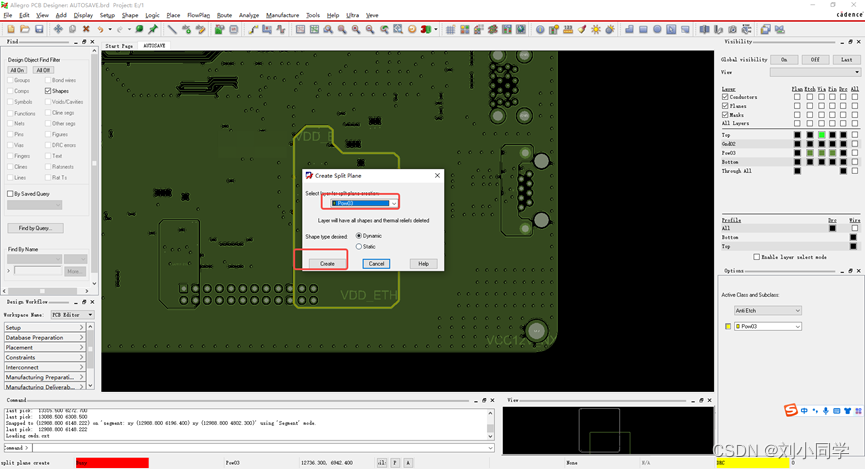Uncheck Shapes in Find filter
The image size is (865, 469).
tap(48, 91)
